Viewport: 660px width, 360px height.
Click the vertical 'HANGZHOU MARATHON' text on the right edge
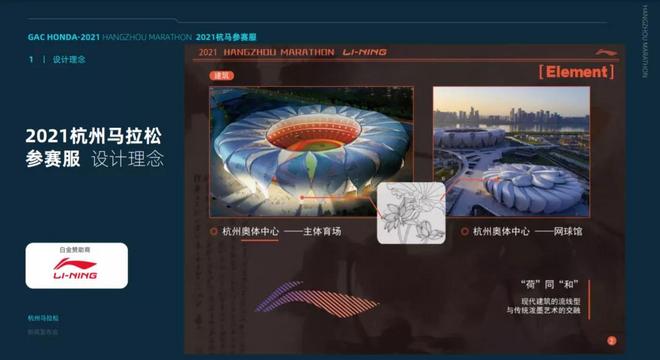(x=645, y=41)
